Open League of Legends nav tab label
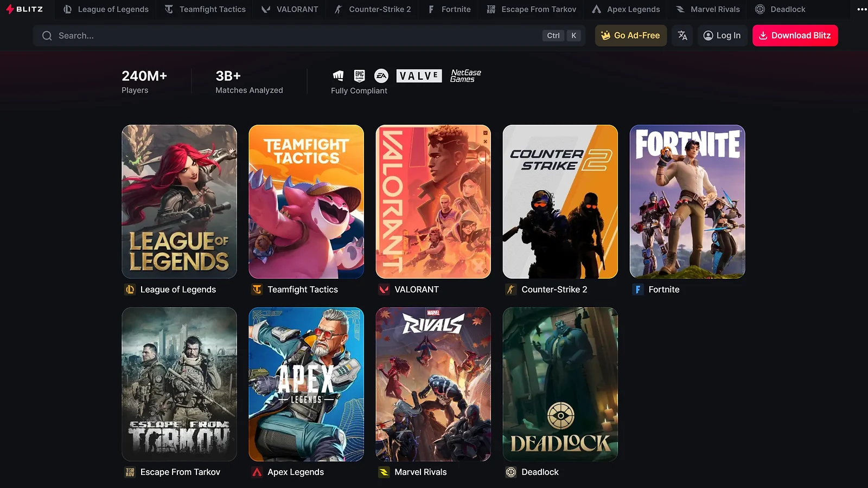 pyautogui.click(x=113, y=9)
